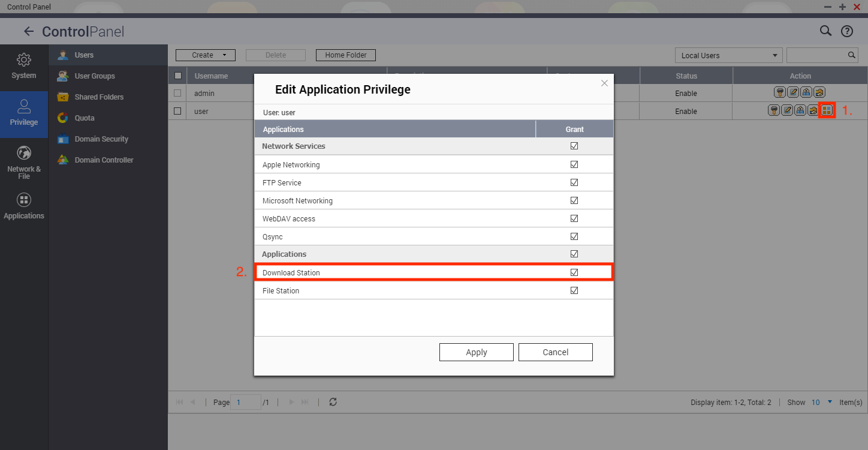Tick the select-all checkbox in the table header
The height and width of the screenshot is (450, 868).
(177, 76)
